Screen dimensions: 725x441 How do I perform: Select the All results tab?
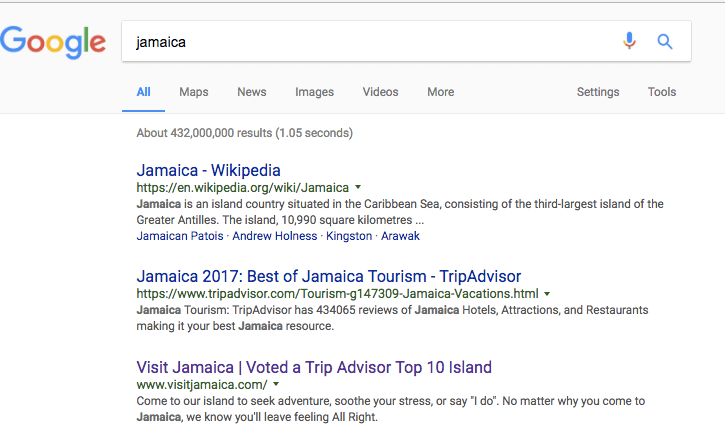pos(143,92)
